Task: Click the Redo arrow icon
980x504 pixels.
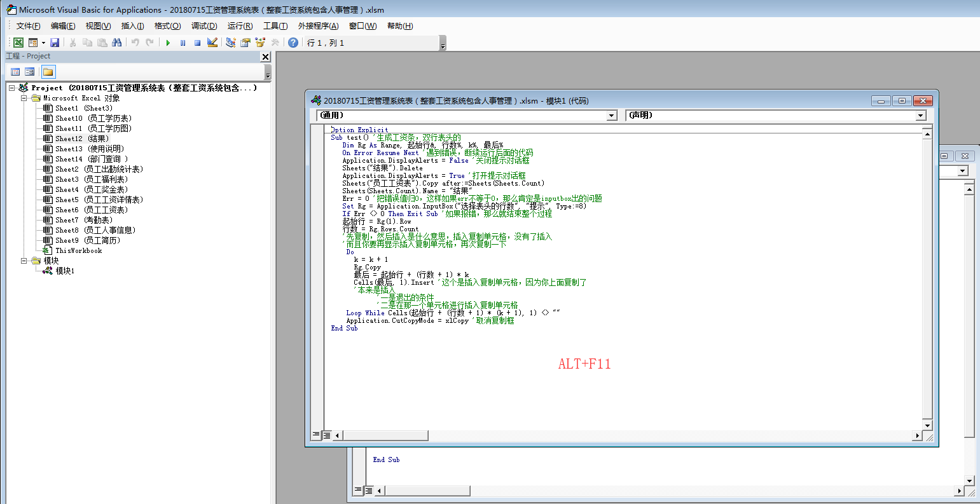Action: tap(149, 43)
